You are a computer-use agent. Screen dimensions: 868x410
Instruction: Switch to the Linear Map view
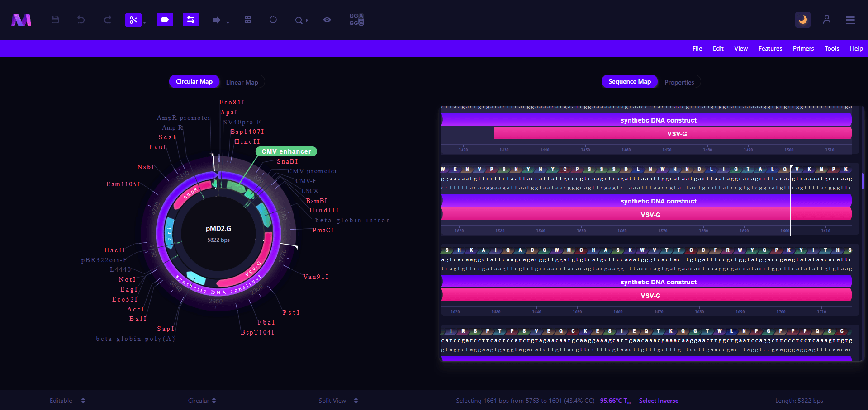[x=242, y=82]
